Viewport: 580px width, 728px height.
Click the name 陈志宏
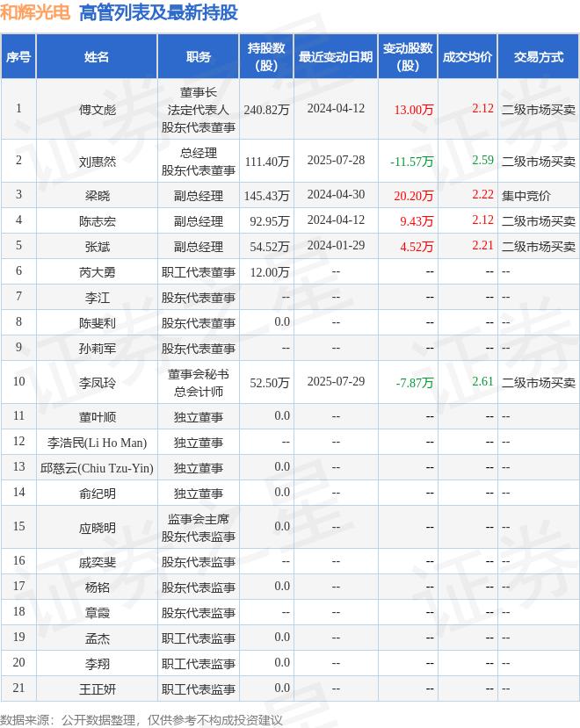[98, 221]
